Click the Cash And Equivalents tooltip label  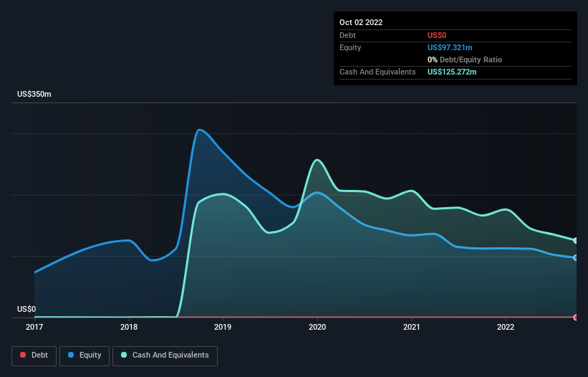point(377,72)
